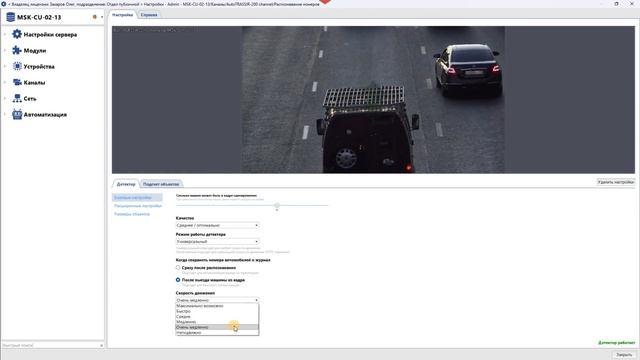Click the chip icon for Устройства

(x=17, y=66)
